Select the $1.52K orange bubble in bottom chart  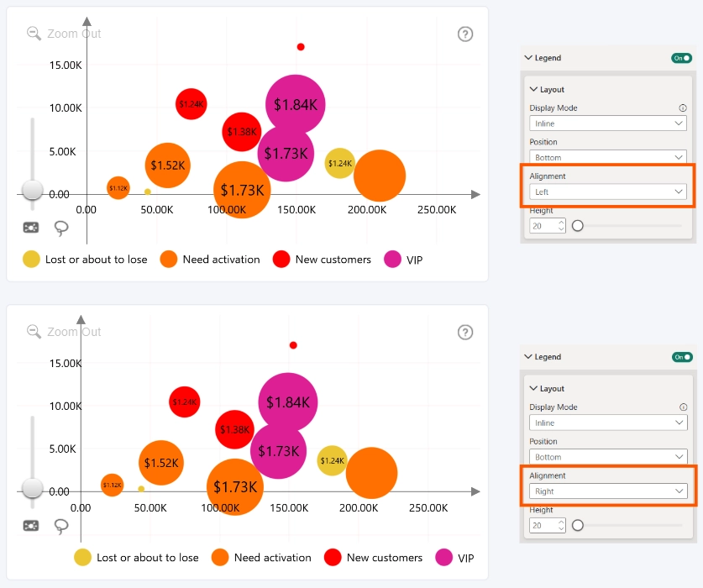pyautogui.click(x=161, y=462)
